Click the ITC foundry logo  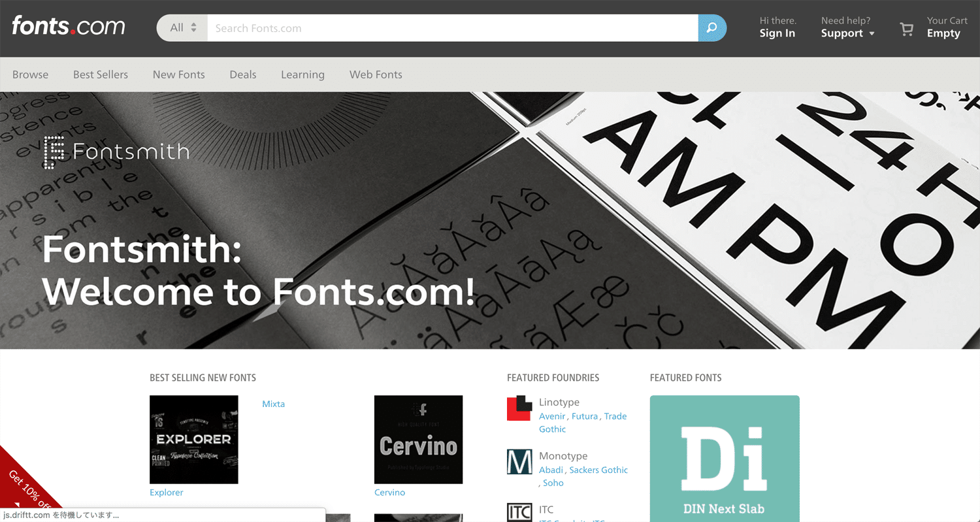[519, 512]
